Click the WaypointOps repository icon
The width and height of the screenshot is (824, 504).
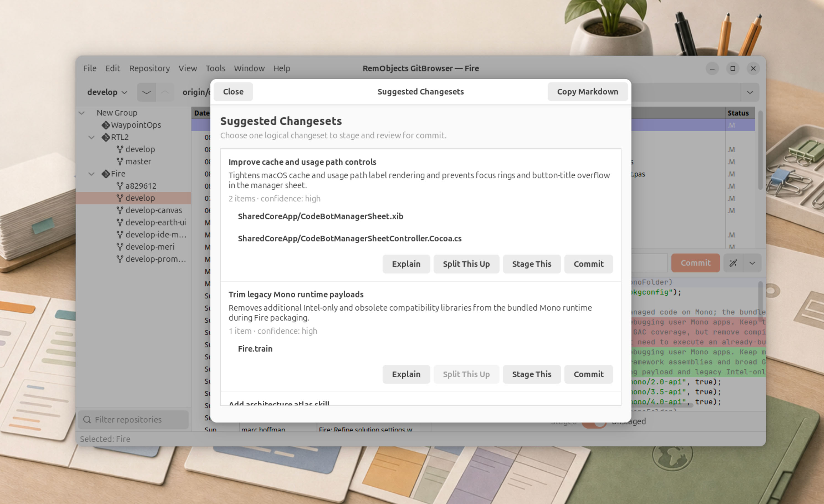click(106, 125)
